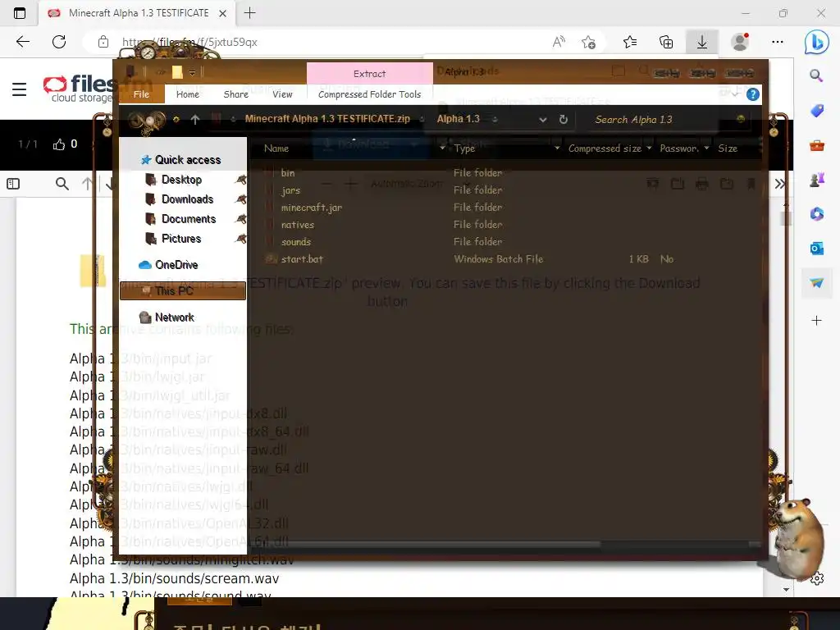This screenshot has height=630, width=840.
Task: Open Compressed Folder Tools tab
Action: [x=370, y=94]
